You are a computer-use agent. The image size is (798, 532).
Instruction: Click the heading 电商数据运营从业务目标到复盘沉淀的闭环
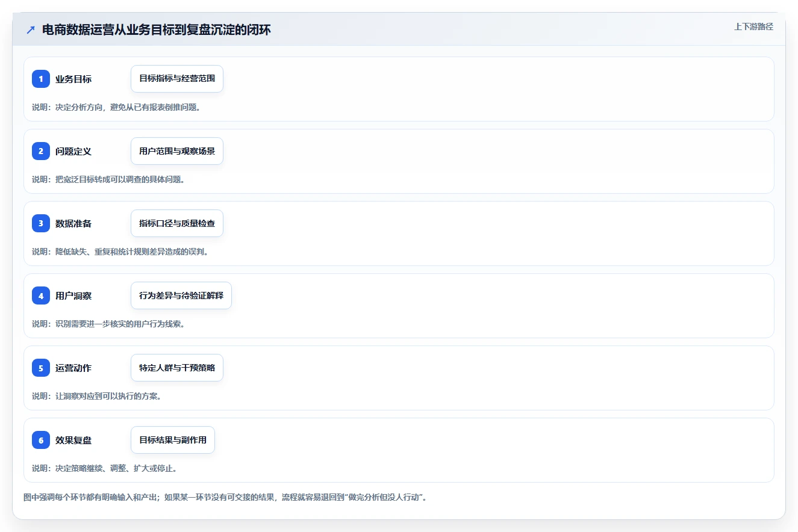(157, 30)
